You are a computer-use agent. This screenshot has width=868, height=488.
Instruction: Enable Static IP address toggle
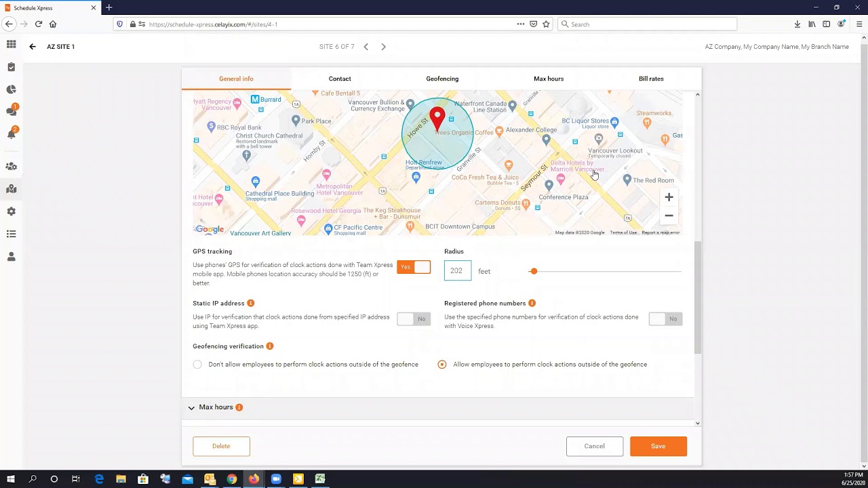coord(414,319)
